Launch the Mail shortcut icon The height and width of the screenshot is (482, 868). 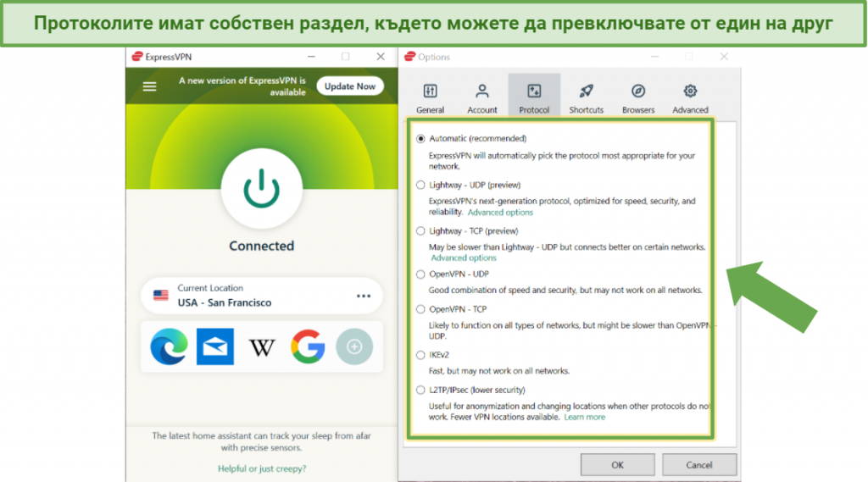pyautogui.click(x=215, y=346)
